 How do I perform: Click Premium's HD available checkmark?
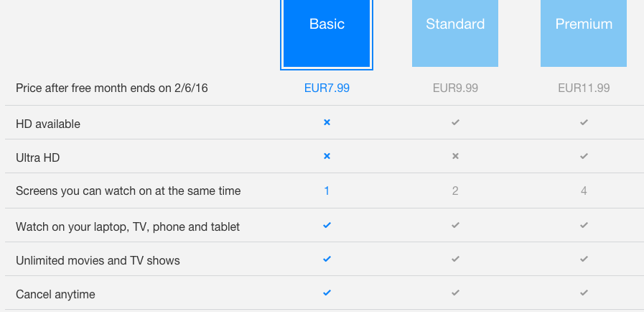point(584,123)
